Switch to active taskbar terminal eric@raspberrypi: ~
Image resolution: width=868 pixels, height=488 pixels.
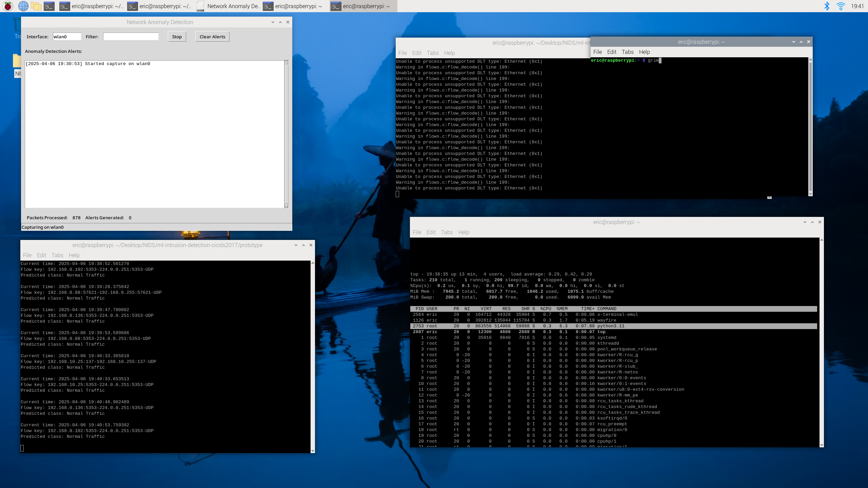pyautogui.click(x=363, y=6)
